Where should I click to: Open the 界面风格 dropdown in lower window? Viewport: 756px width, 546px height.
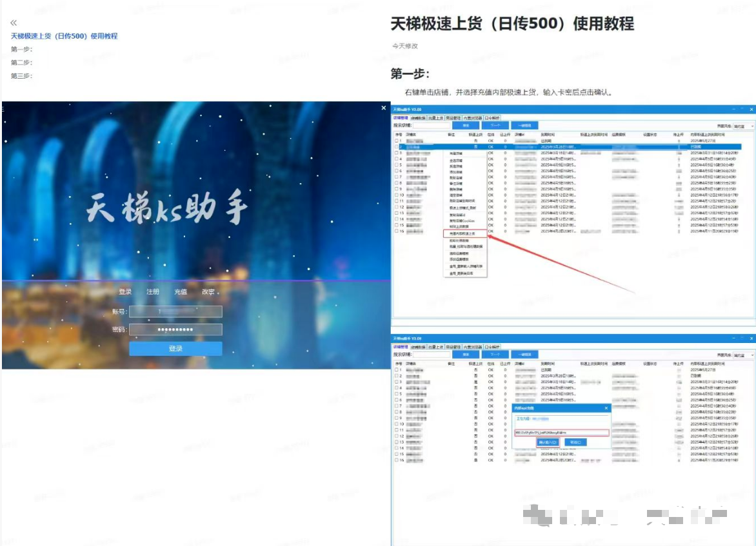pos(742,355)
